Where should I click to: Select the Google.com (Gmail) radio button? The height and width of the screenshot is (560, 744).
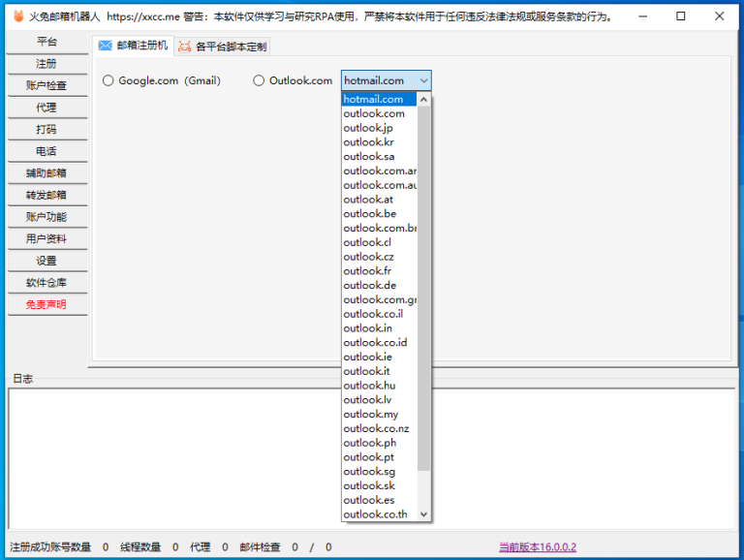(108, 80)
